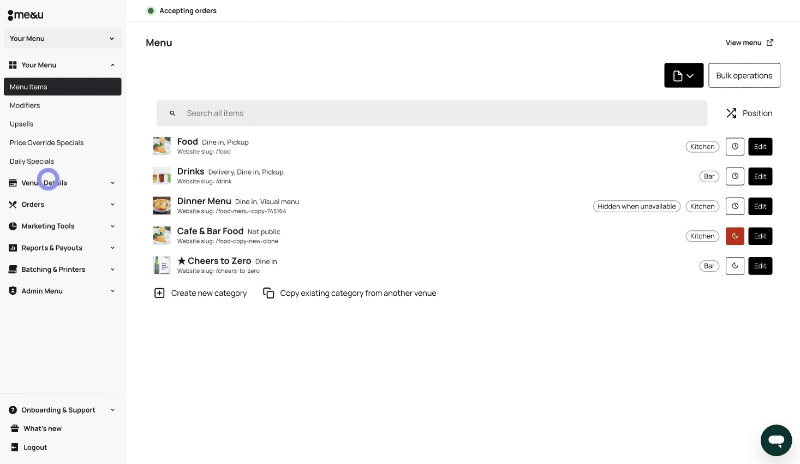
Task: Open Daily Specials in sidebar
Action: [32, 161]
